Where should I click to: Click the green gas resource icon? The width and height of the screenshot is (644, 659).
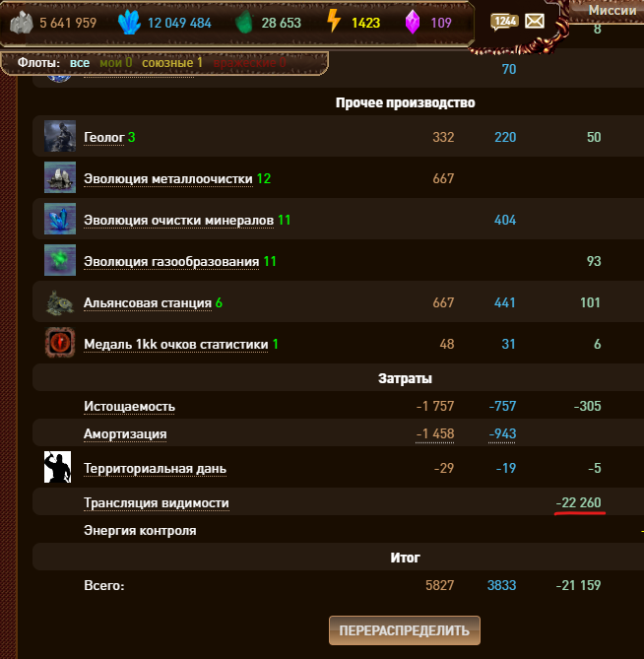pos(243,22)
